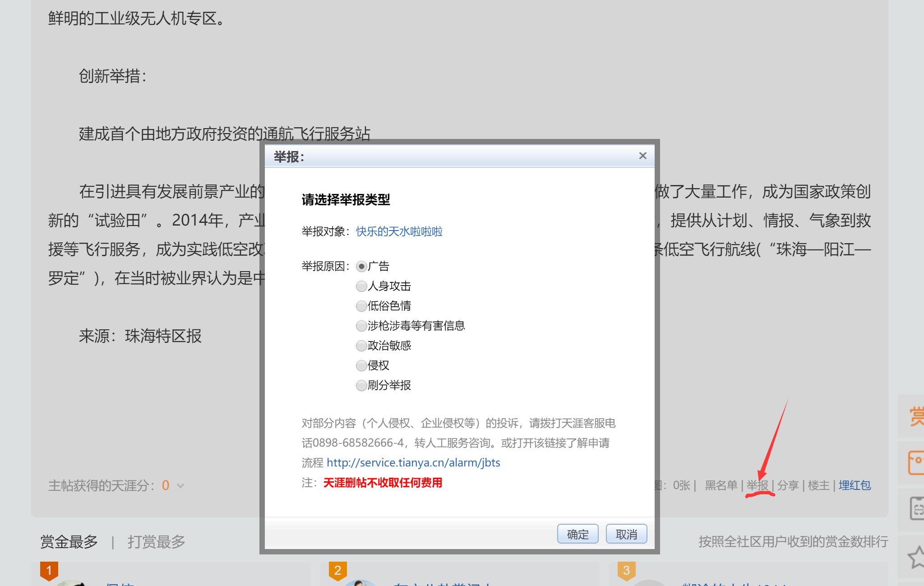The width and height of the screenshot is (924, 586).
Task: Expand the 主帖获得的天涯分 dropdown
Action: 180,486
